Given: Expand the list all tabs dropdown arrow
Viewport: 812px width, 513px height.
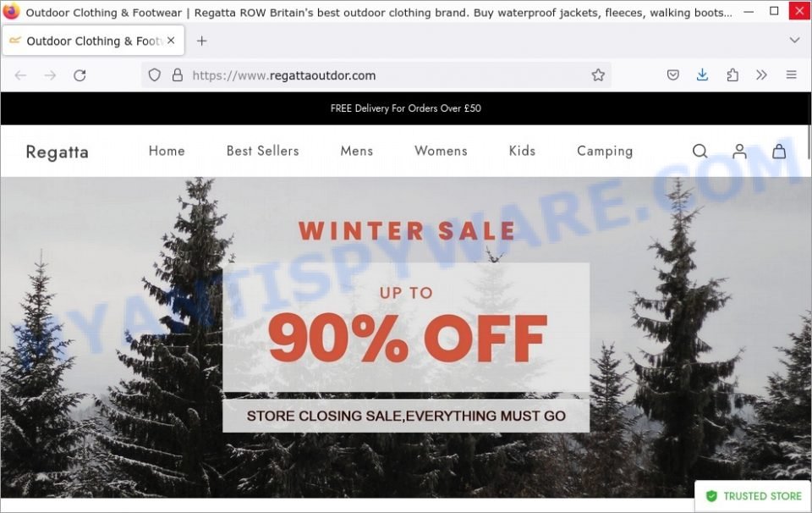Looking at the screenshot, I should (x=794, y=40).
